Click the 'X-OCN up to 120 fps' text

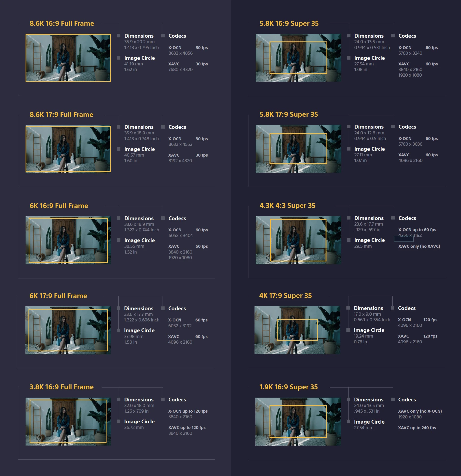pos(188,411)
